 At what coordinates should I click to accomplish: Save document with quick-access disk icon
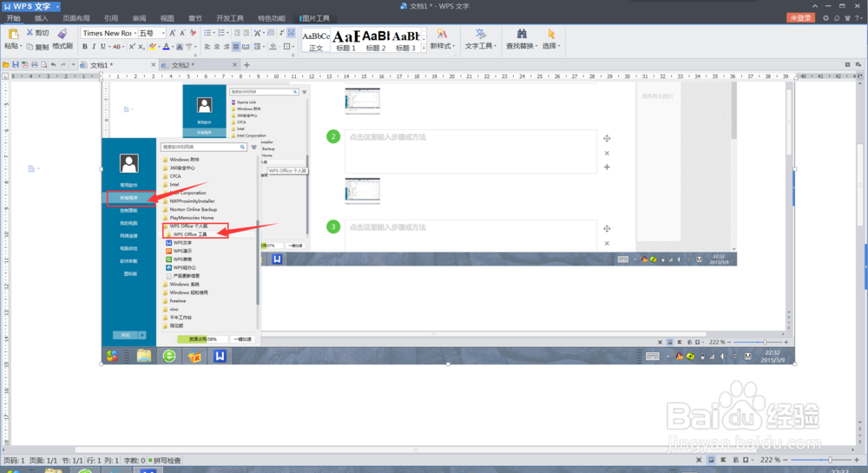(16, 65)
